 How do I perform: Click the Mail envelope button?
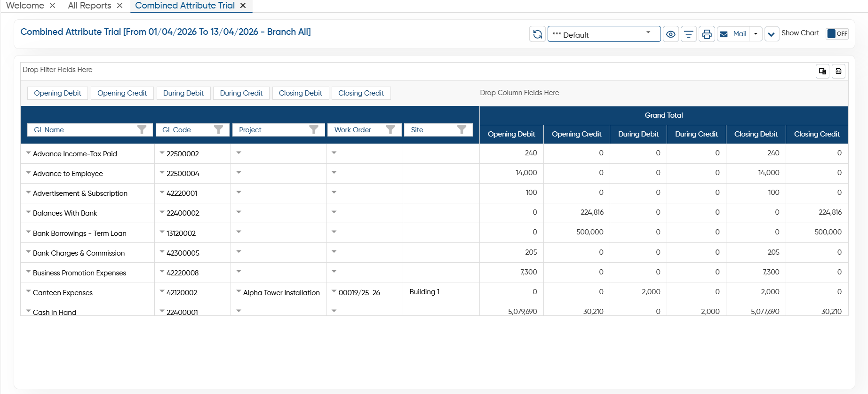pos(733,34)
